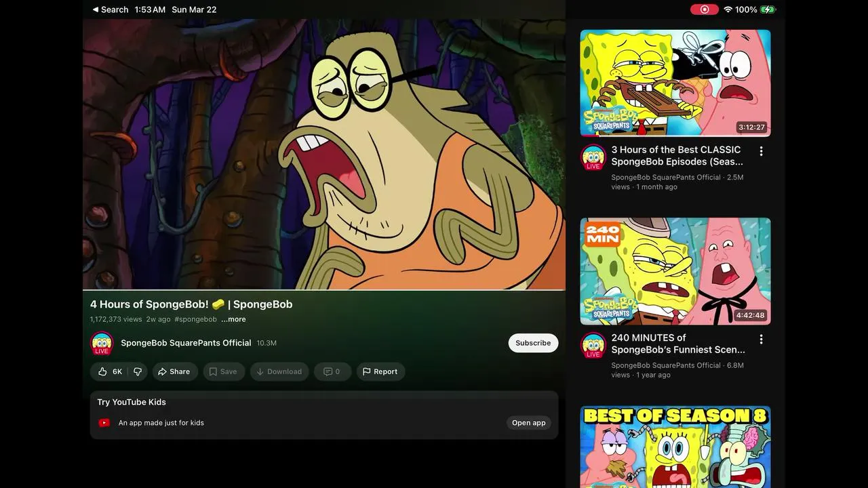Viewport: 868px width, 488px height.
Task: Tap the #spongebob hashtag link
Action: (x=195, y=319)
